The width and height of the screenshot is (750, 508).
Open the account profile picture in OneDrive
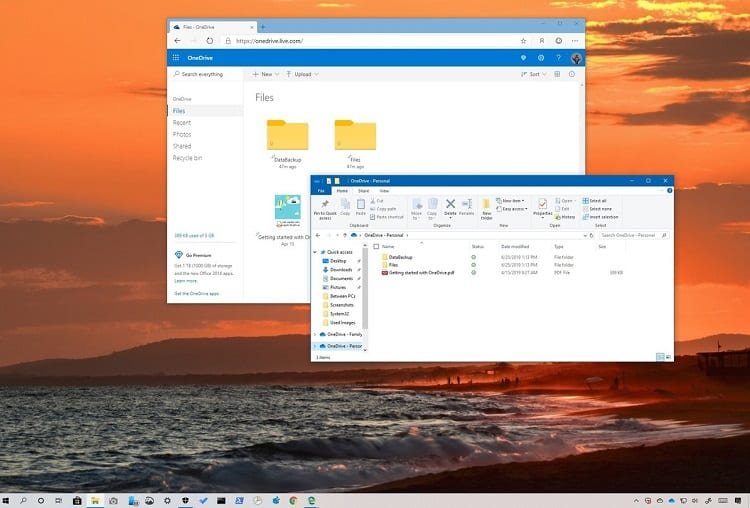(x=576, y=58)
